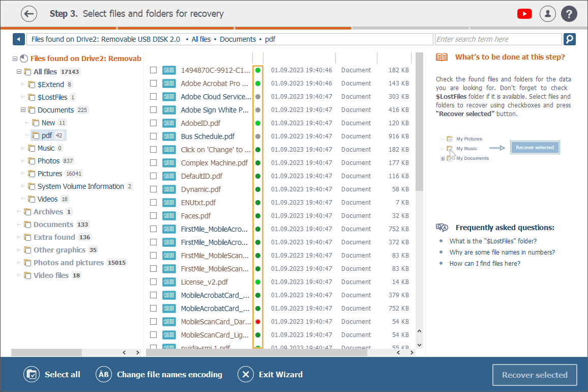The width and height of the screenshot is (588, 392).
Task: Collapse the Documents folder tree node
Action: (23, 110)
